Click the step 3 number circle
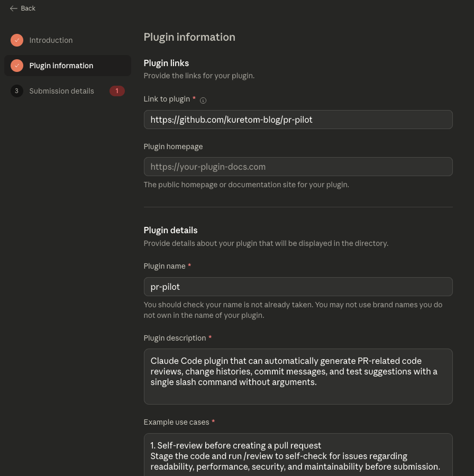The image size is (474, 476). coord(17,91)
